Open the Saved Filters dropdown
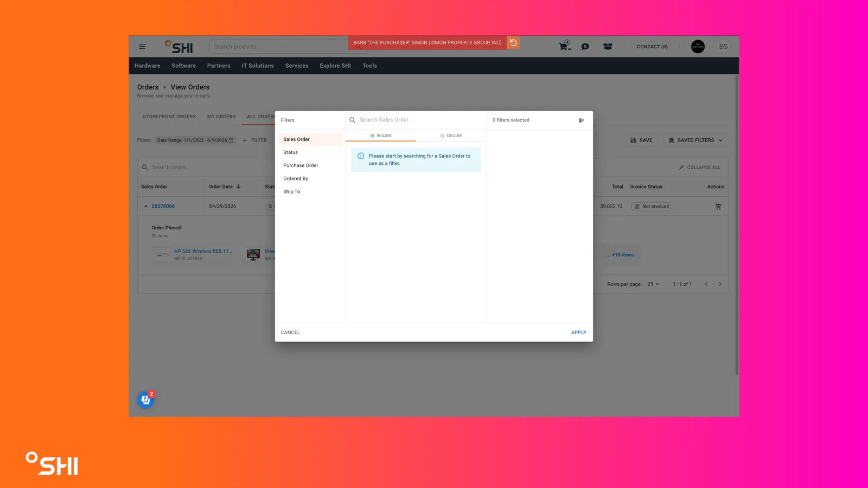 (x=695, y=140)
